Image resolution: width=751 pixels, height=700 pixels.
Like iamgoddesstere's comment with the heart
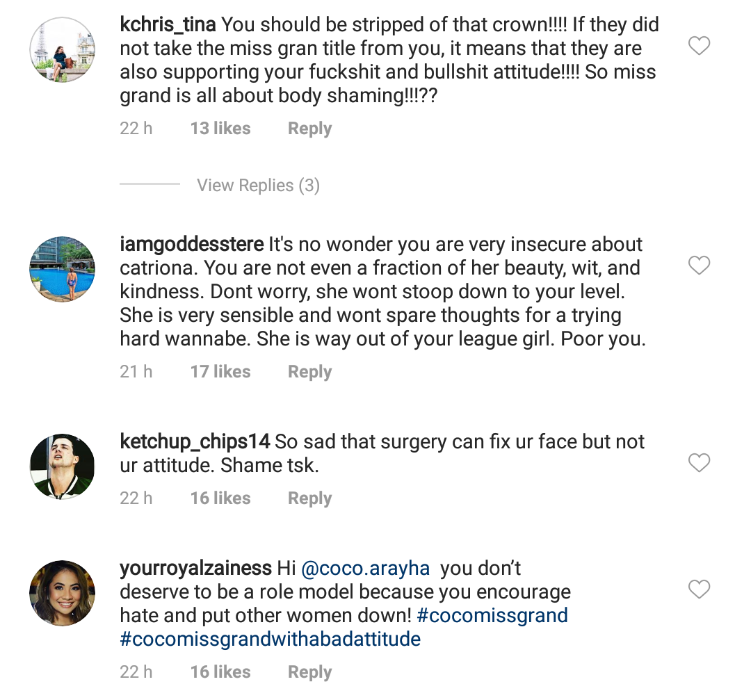click(699, 266)
